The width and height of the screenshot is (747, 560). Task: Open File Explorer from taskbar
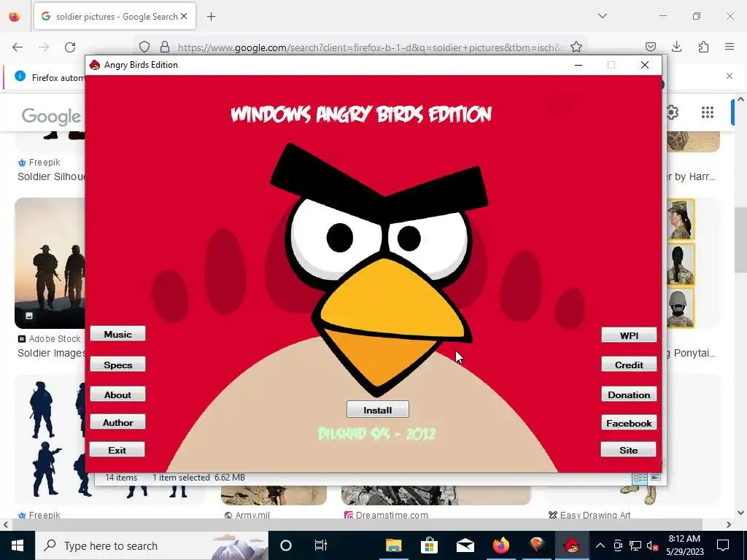point(393,545)
